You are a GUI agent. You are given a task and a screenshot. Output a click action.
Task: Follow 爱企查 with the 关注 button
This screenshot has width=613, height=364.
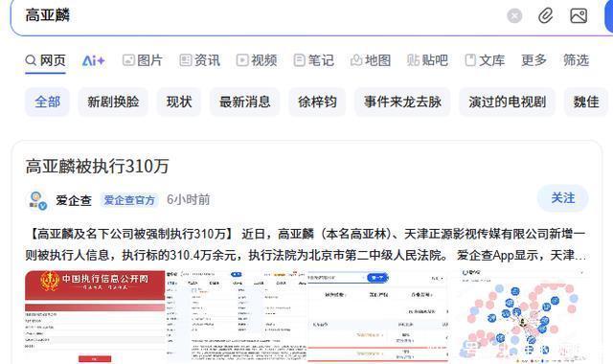pos(562,198)
